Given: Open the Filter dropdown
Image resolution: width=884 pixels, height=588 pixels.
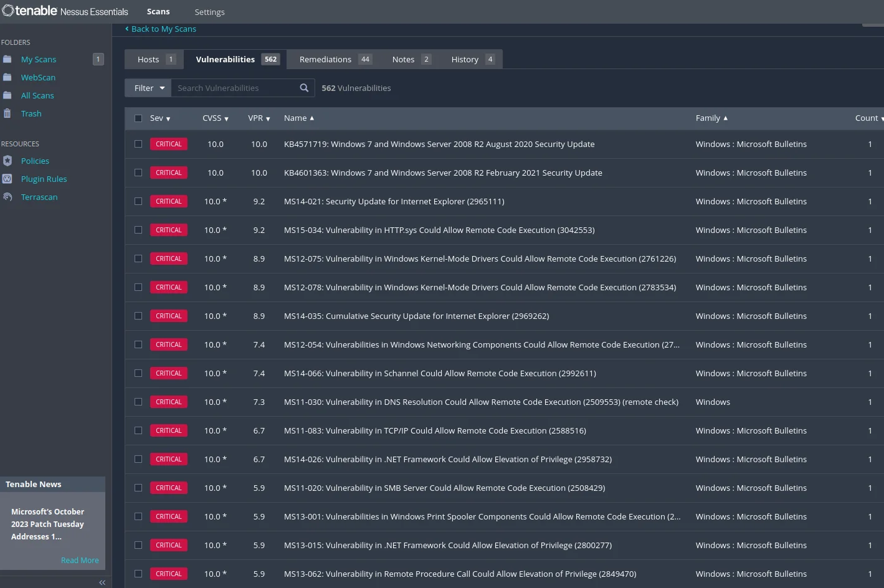Looking at the screenshot, I should (x=148, y=88).
